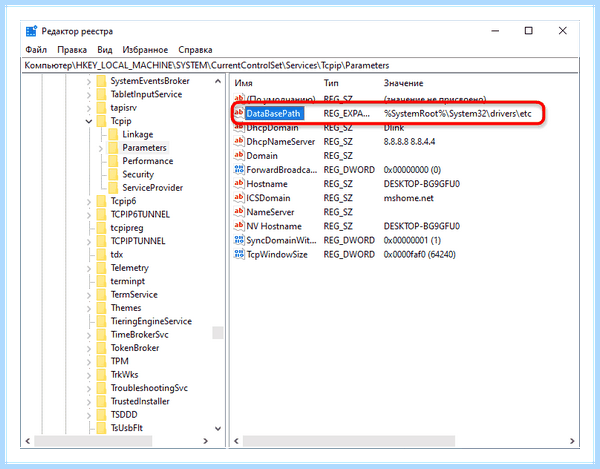Expand the SystemEventsBroker key
The width and height of the screenshot is (600, 469).
[89, 81]
